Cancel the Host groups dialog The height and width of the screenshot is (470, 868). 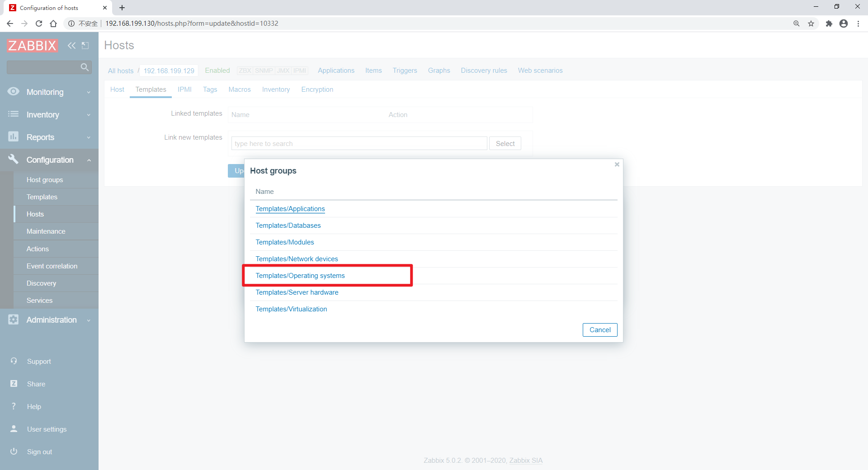click(600, 330)
